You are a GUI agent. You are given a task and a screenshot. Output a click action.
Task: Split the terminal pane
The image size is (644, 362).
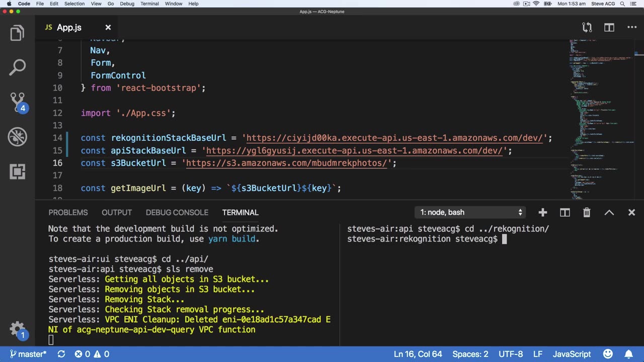point(565,213)
